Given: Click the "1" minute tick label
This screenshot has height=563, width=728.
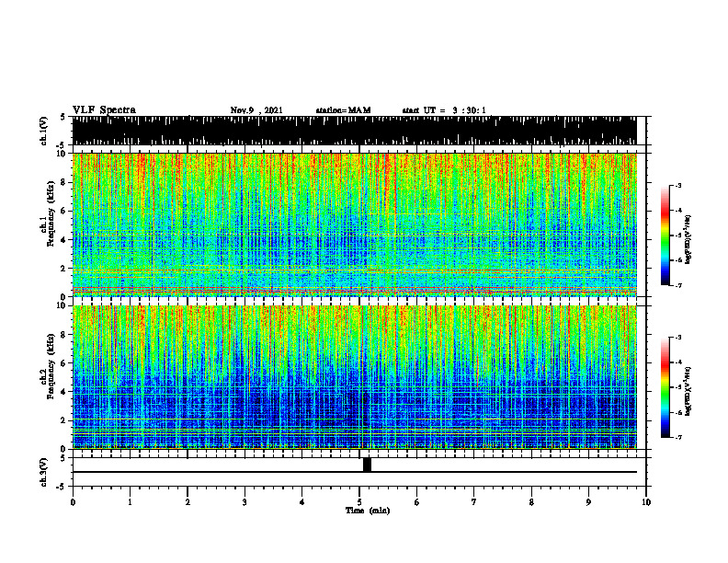Looking at the screenshot, I should [x=130, y=502].
